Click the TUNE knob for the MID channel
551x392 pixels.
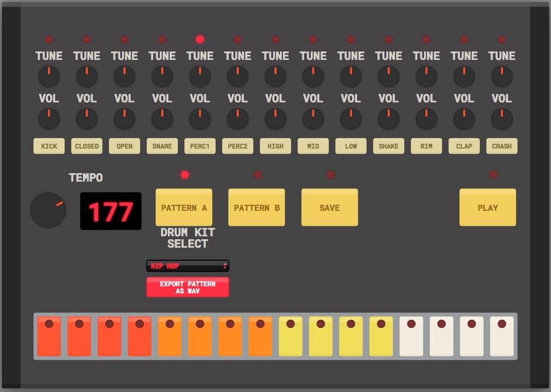click(x=313, y=76)
